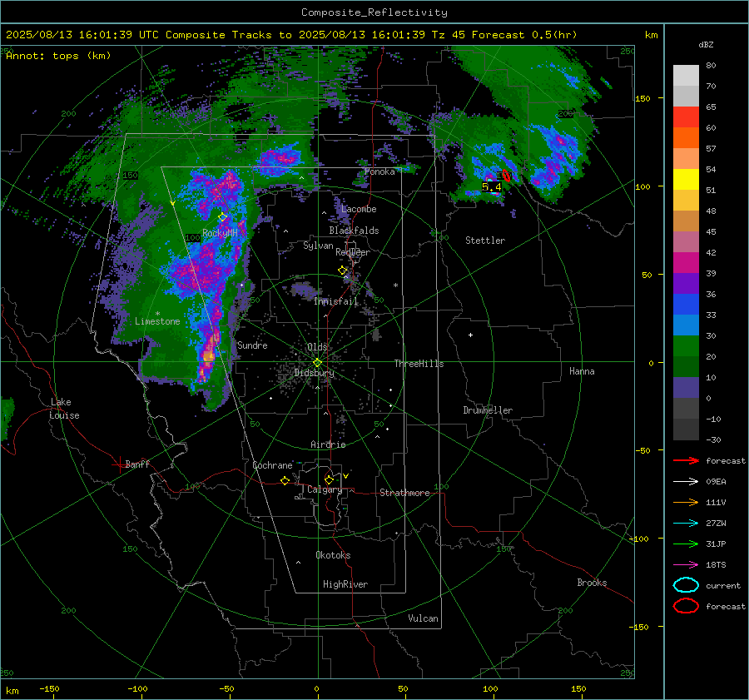Click the red cross marker at Banff

point(119,464)
